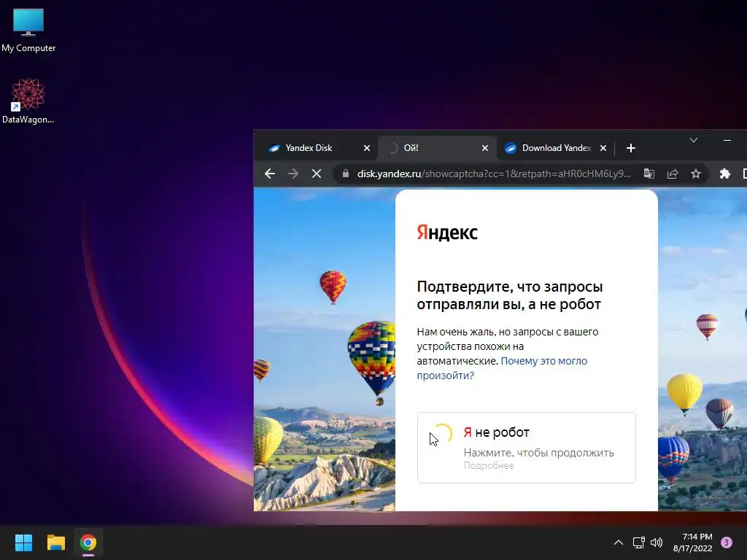747x560 pixels.
Task: Go forward to the next page
Action: point(293,174)
